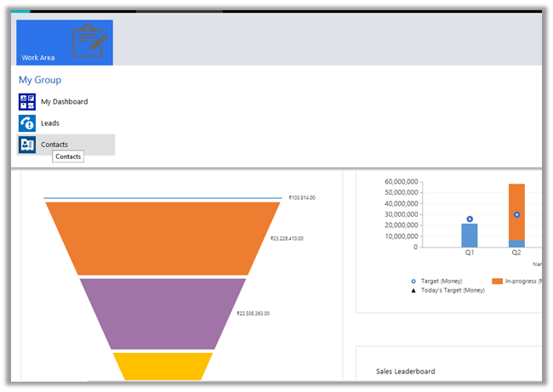Click the yellow funnel segment
The width and height of the screenshot is (553, 392).
tap(162, 366)
